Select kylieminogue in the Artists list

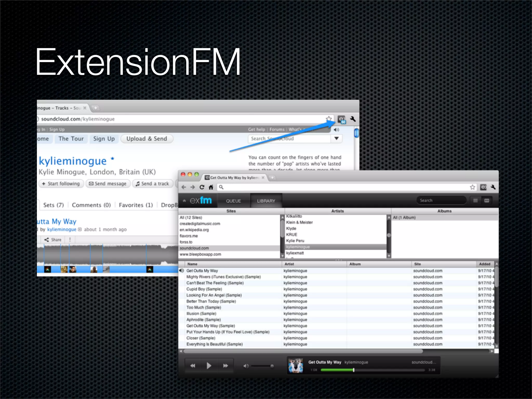[x=336, y=247]
